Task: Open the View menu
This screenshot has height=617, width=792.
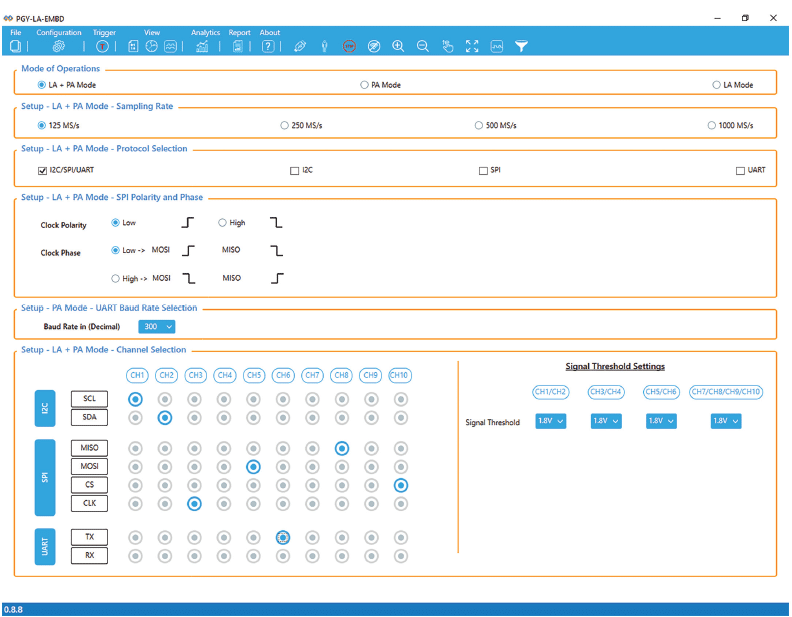Action: click(152, 32)
